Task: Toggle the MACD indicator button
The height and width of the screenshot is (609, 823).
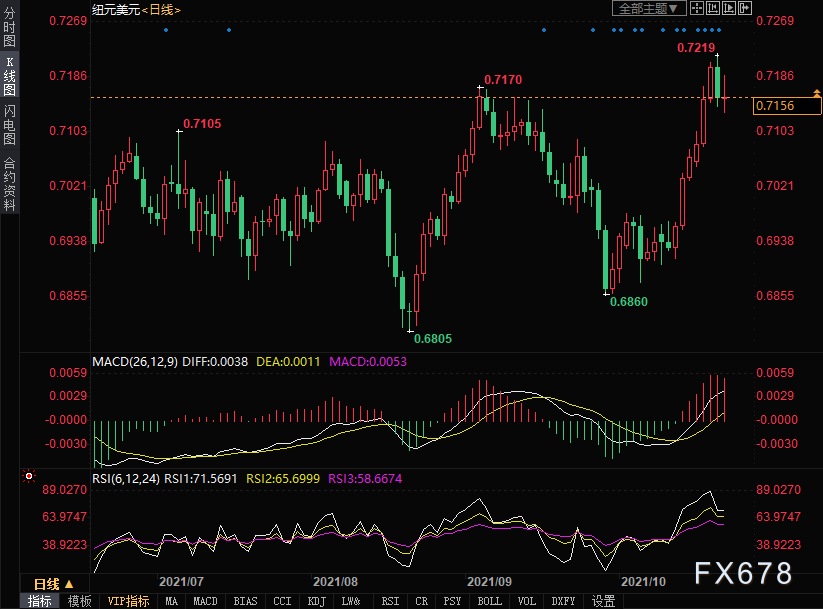Action: click(205, 601)
